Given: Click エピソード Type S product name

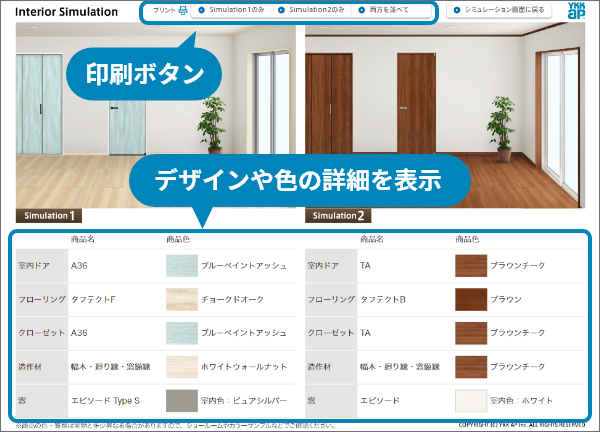Looking at the screenshot, I should click(x=105, y=401).
